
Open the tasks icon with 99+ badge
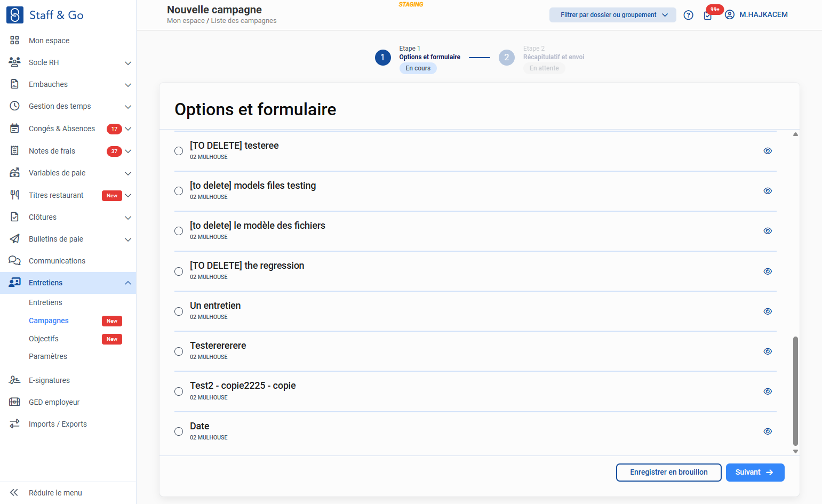pyautogui.click(x=708, y=15)
